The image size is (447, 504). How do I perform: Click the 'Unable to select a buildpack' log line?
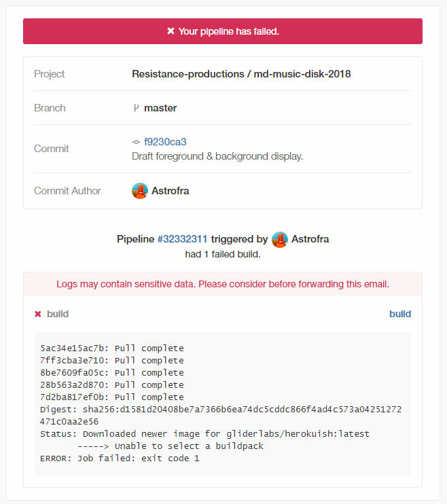(x=171, y=446)
